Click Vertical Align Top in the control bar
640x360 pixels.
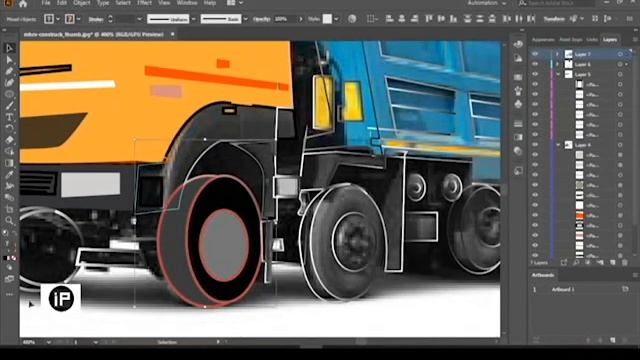[x=429, y=19]
